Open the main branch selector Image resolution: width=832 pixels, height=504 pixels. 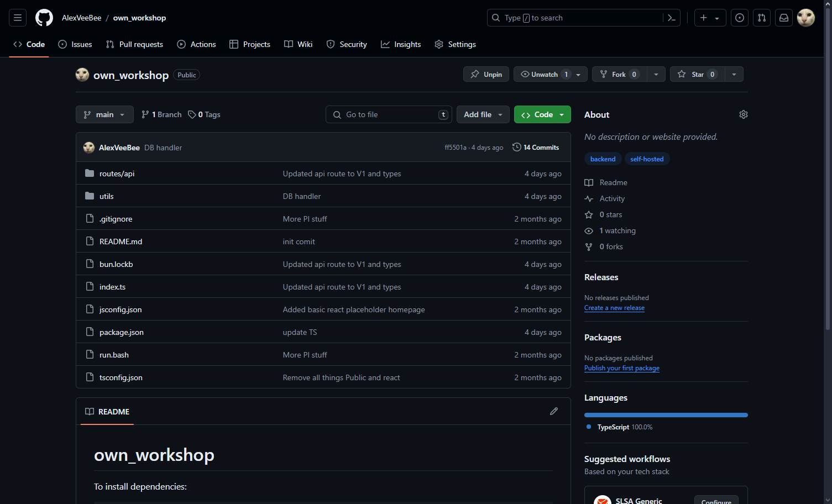pos(104,114)
